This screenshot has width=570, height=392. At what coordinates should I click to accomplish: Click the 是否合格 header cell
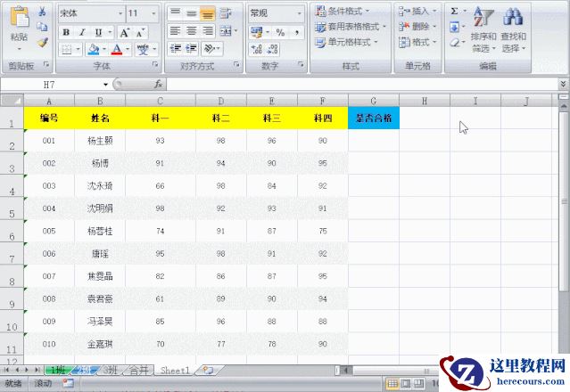point(374,118)
